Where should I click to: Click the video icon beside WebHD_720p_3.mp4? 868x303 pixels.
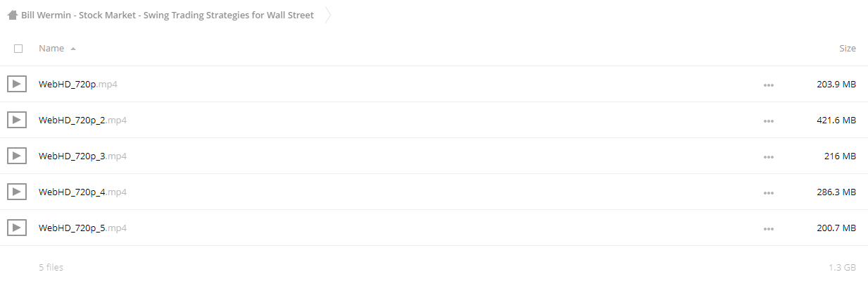[17, 156]
